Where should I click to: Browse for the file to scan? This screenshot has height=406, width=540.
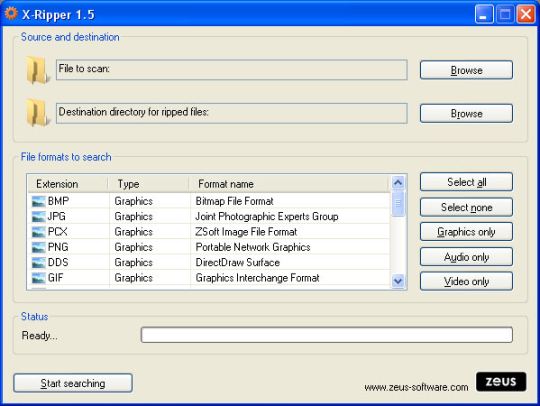coord(466,70)
